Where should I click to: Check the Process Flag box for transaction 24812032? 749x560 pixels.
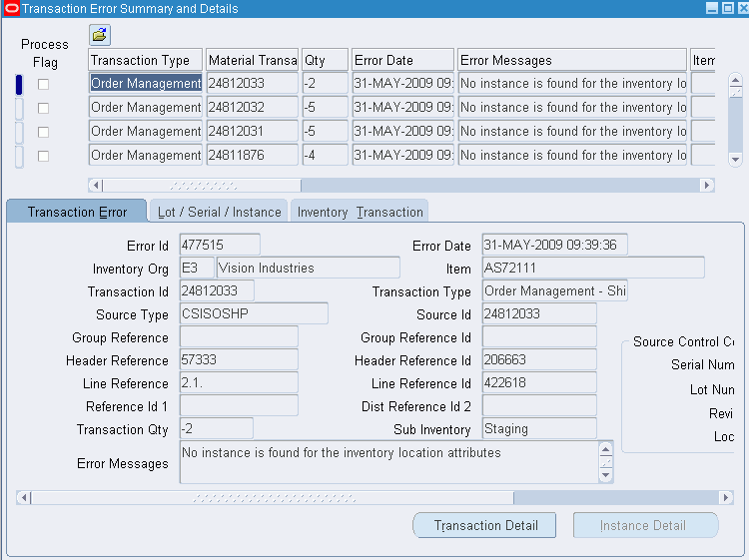[44, 108]
